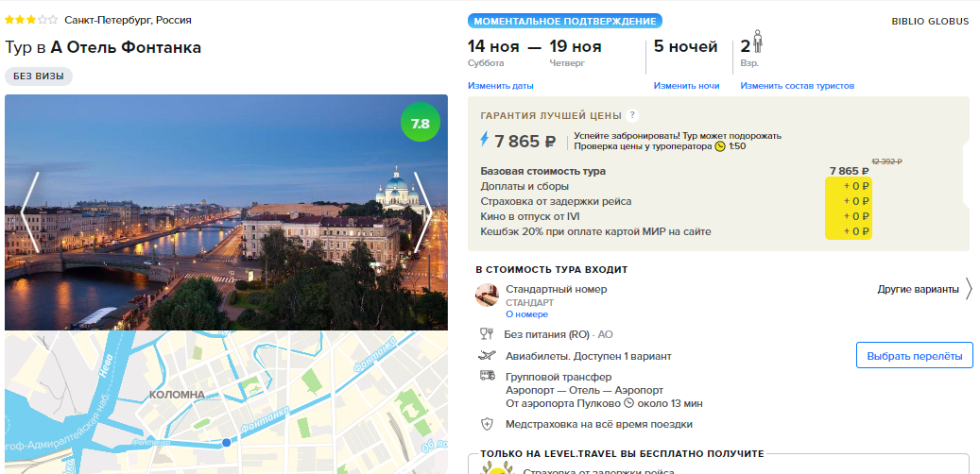Click the 'Выбрать перелёты' button
This screenshot has height=474, width=980.
click(x=915, y=355)
